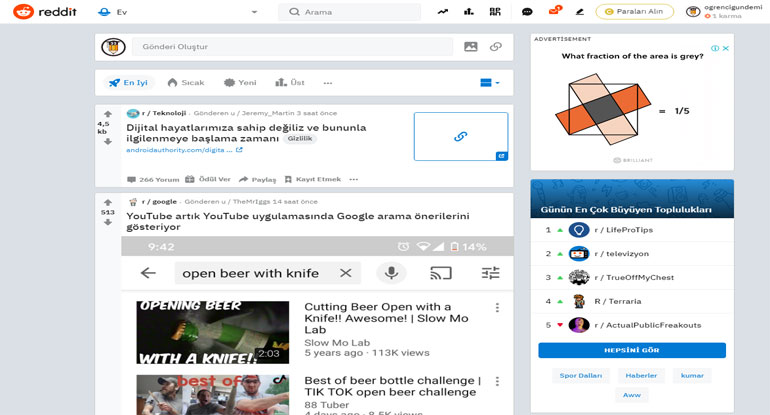Open the inbox mail icon

554,11
